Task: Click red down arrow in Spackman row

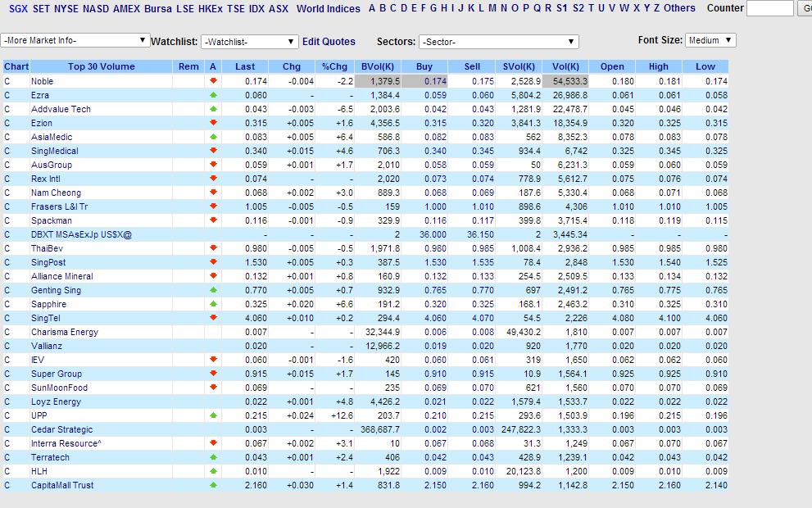Action: pyautogui.click(x=213, y=220)
